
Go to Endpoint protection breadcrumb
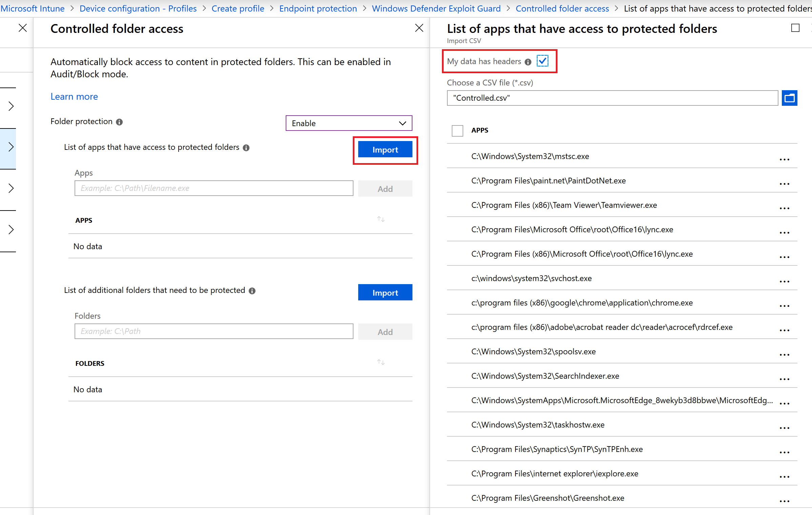point(318,8)
